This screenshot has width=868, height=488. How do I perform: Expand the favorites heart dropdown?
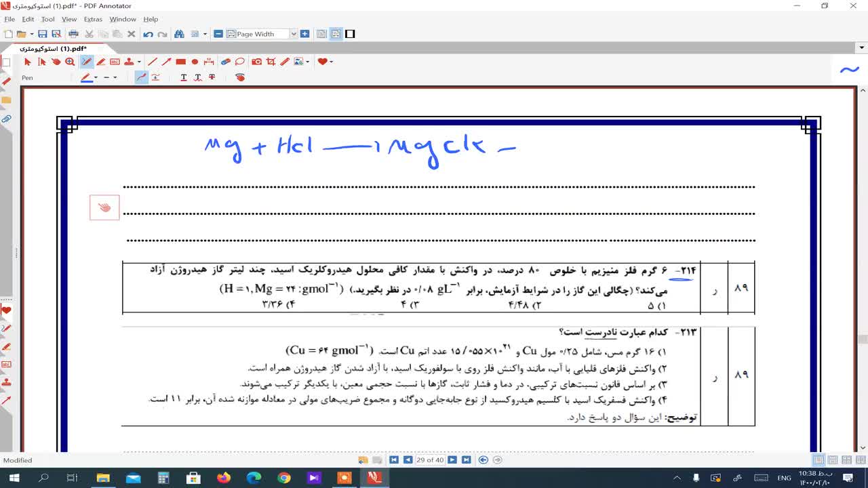click(331, 62)
